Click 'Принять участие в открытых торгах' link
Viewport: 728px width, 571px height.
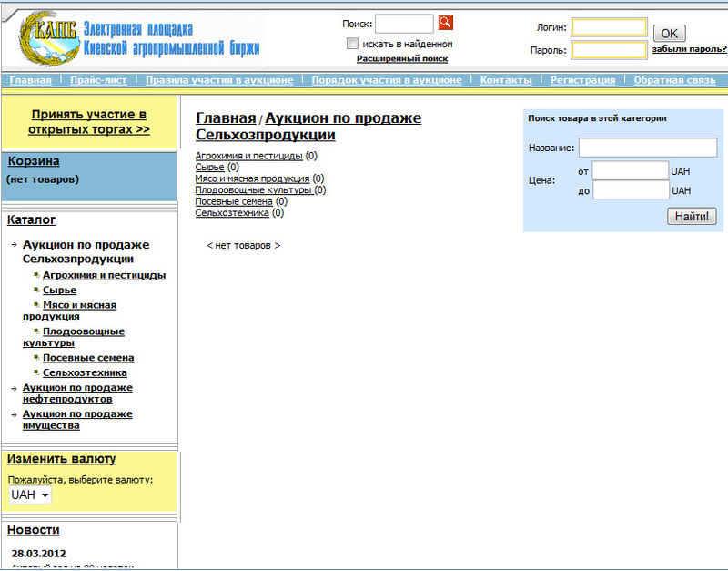(88, 122)
